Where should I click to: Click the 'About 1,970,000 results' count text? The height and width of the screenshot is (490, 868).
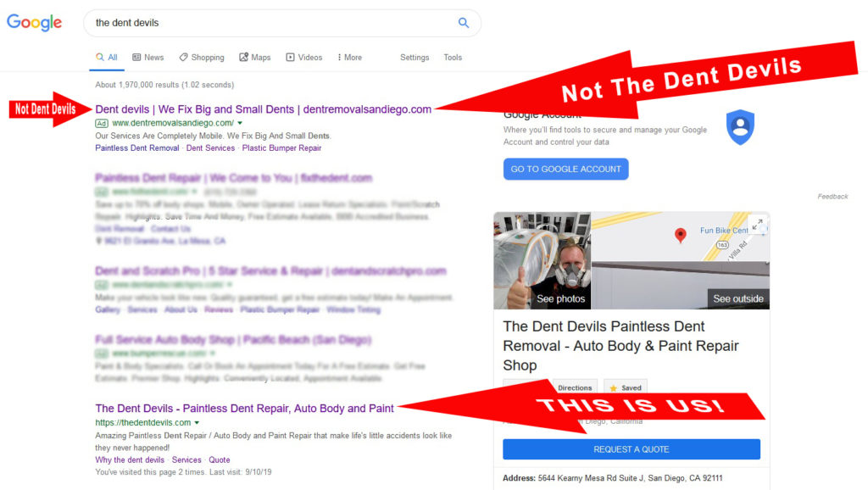click(x=164, y=85)
